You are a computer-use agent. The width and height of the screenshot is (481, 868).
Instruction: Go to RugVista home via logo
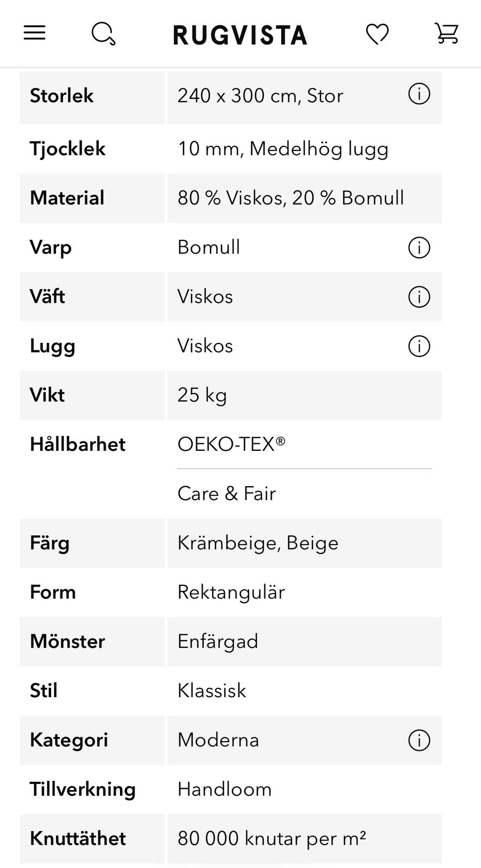240,35
